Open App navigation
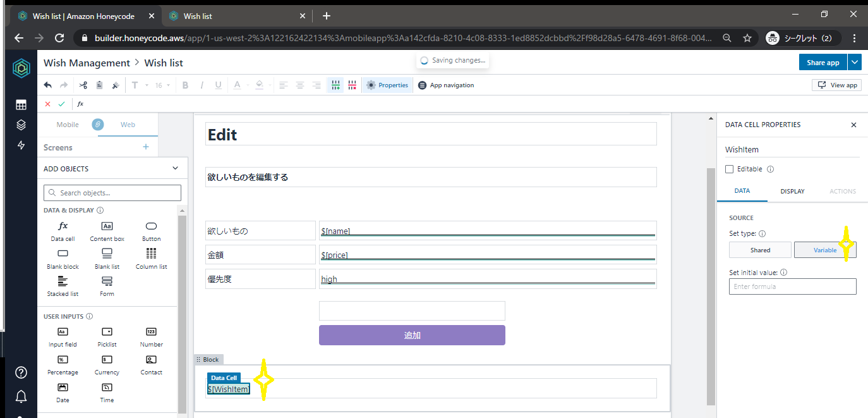 click(x=446, y=85)
